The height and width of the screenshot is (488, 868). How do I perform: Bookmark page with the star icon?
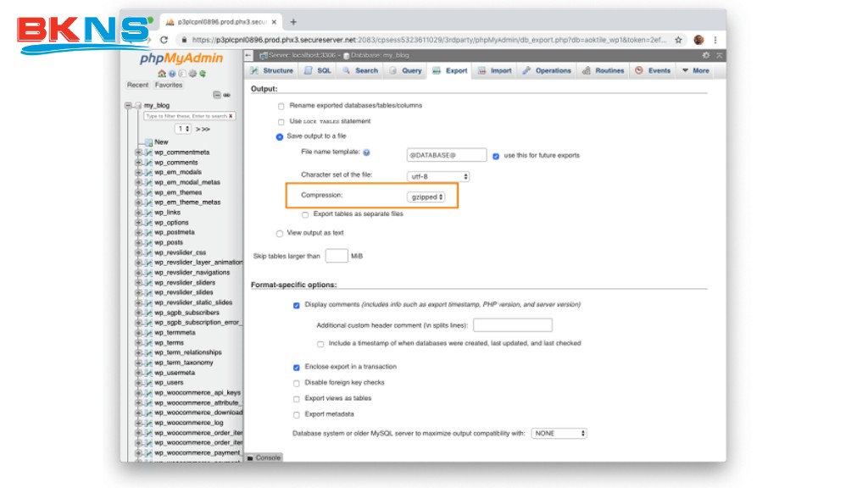(678, 40)
